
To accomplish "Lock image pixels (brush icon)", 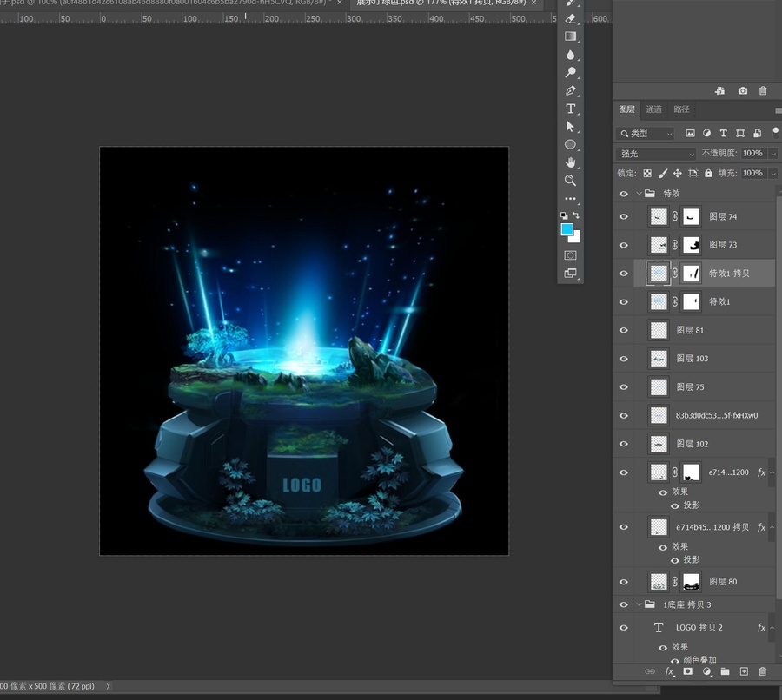I will click(663, 174).
